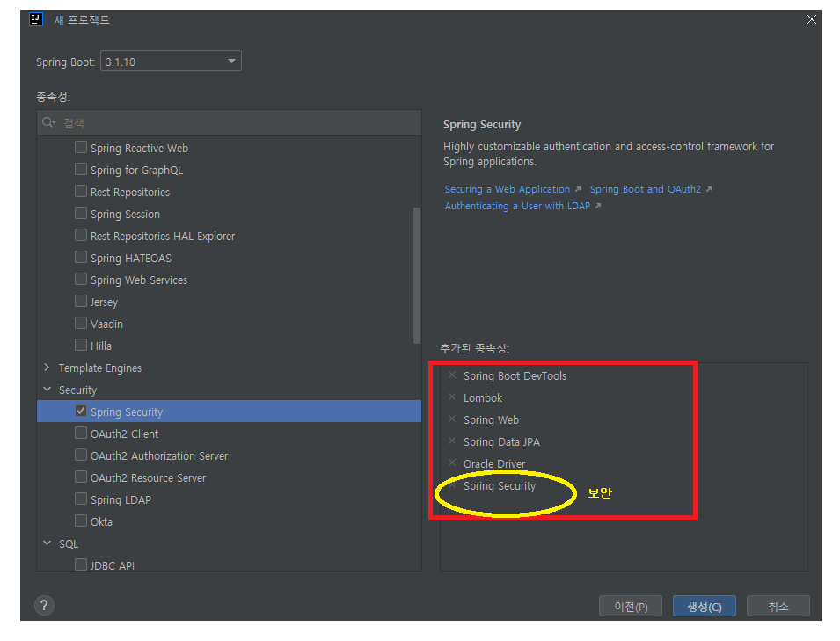Check Spring Reactive Web dependency
The height and width of the screenshot is (641, 840).
pos(81,147)
